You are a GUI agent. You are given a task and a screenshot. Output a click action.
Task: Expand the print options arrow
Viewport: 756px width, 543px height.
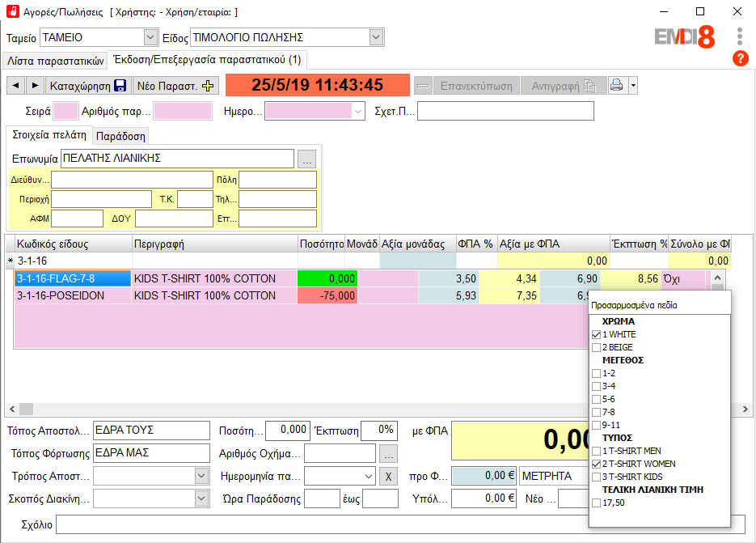pyautogui.click(x=633, y=86)
